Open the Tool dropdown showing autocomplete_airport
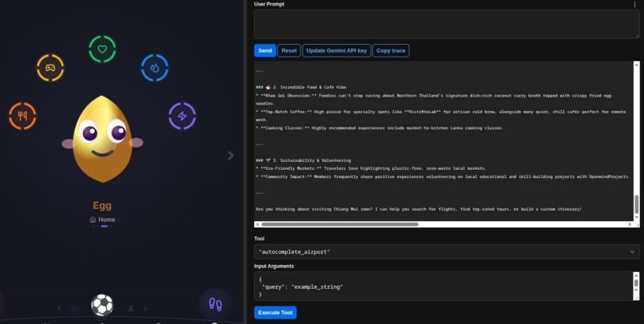 point(447,252)
